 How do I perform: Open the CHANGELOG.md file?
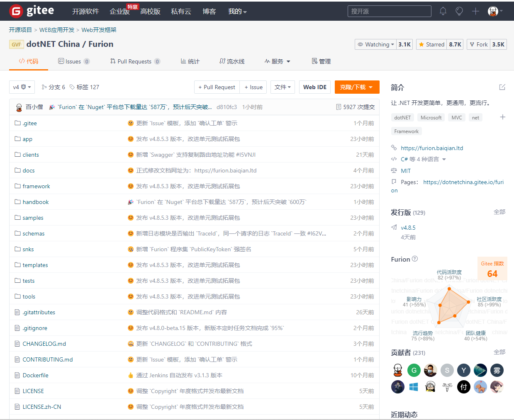click(x=44, y=344)
